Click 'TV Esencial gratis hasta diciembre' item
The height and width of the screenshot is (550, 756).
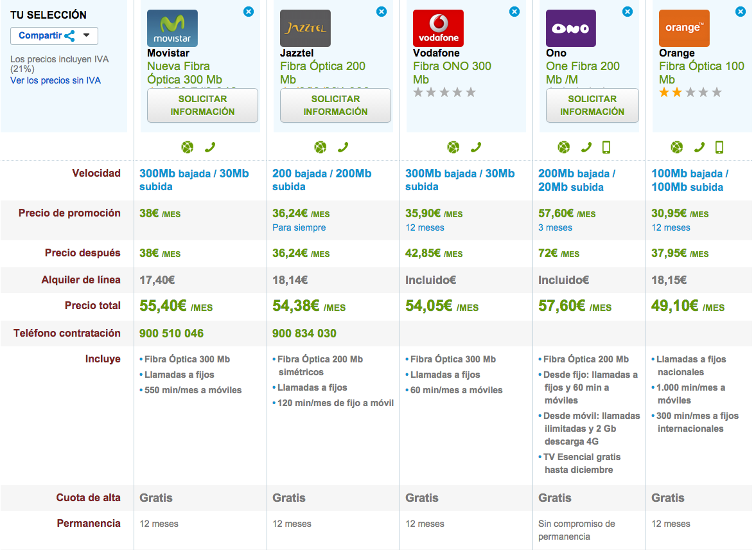point(582,463)
